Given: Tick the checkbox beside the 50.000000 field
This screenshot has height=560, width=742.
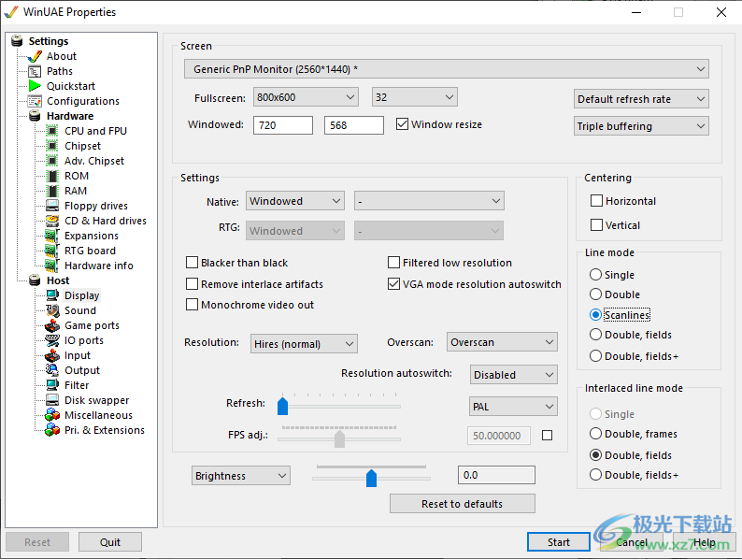Looking at the screenshot, I should [547, 436].
